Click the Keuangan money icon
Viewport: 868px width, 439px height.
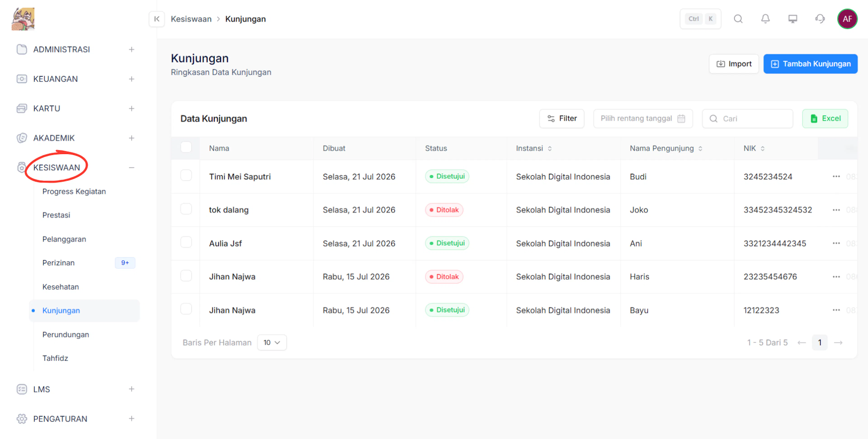pyautogui.click(x=21, y=79)
